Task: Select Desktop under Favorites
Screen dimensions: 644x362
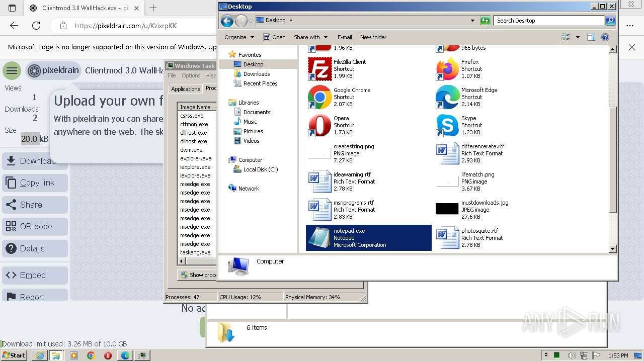Action: point(253,64)
